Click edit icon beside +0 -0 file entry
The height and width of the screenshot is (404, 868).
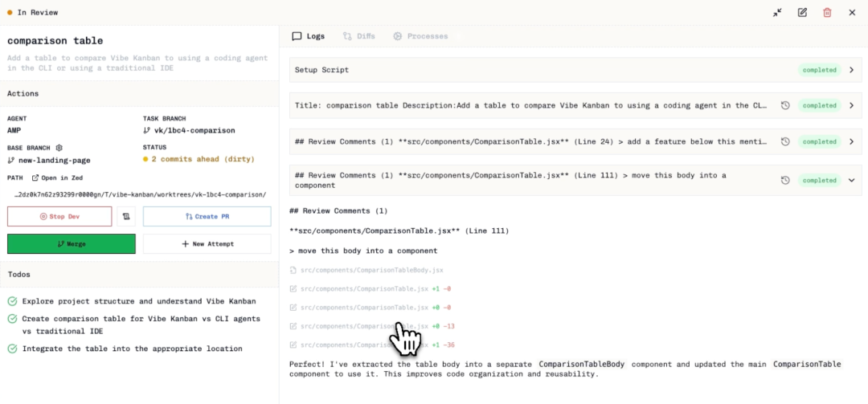[x=293, y=307]
